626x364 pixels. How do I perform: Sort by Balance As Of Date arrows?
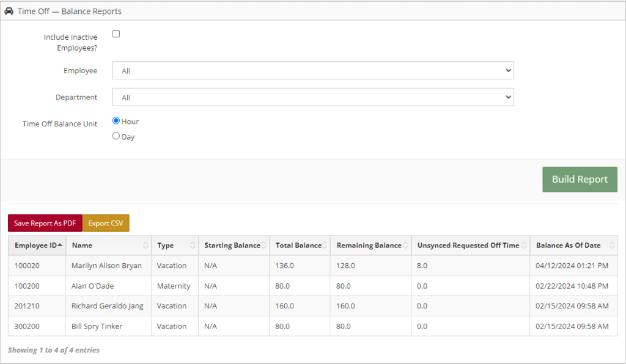(611, 245)
